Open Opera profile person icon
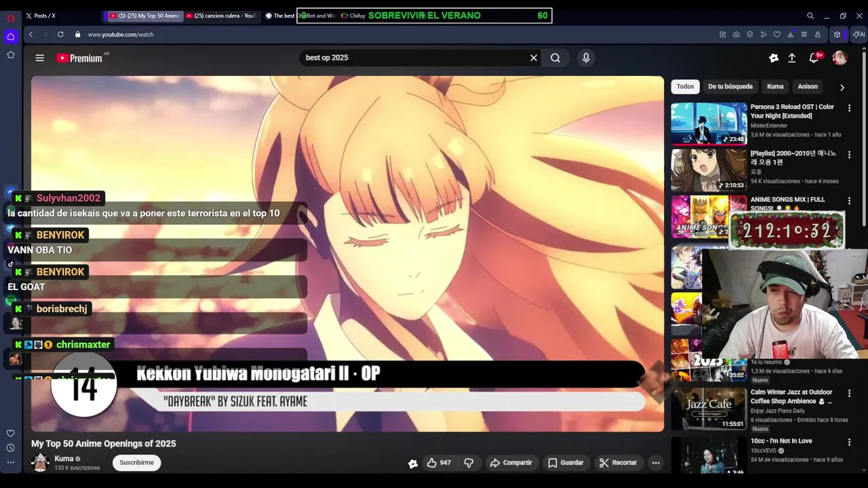Viewport: 868px width, 488px height. click(x=818, y=35)
